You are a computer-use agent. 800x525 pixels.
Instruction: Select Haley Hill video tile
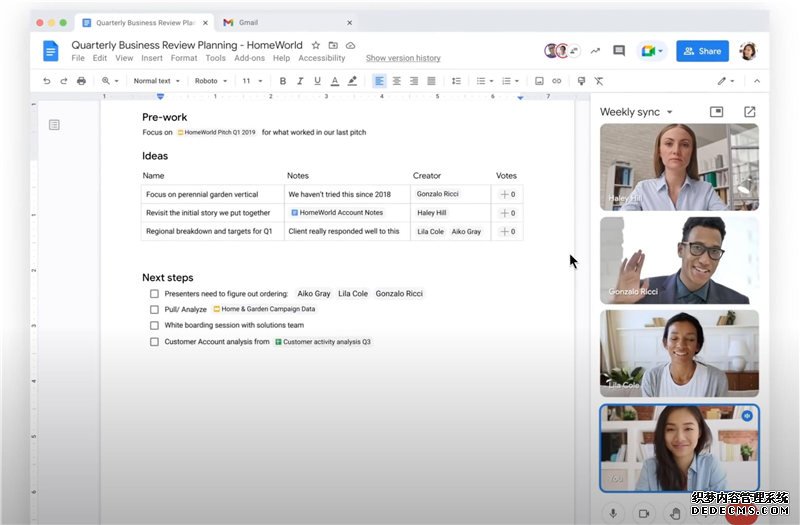[679, 167]
